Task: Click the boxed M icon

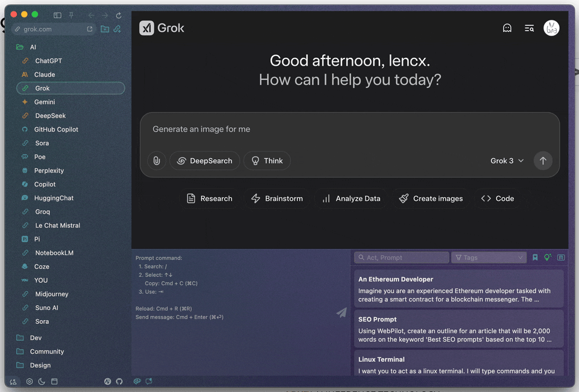Action: pyautogui.click(x=561, y=258)
